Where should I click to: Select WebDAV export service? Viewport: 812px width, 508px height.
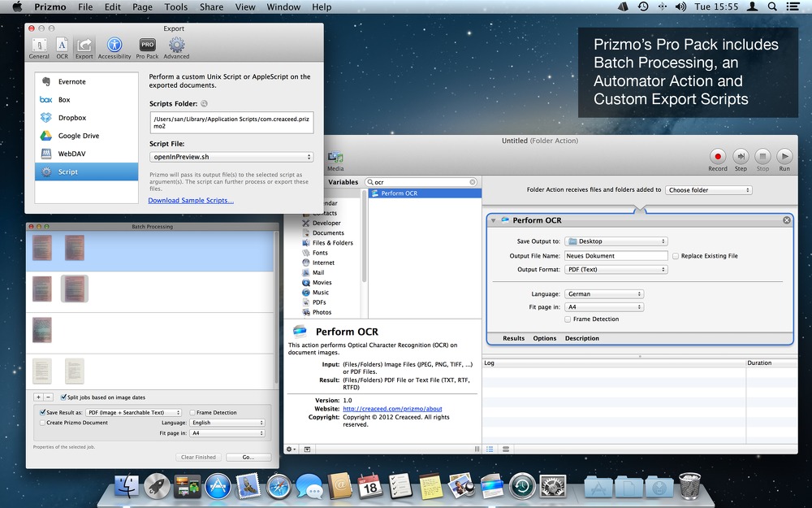pyautogui.click(x=87, y=154)
